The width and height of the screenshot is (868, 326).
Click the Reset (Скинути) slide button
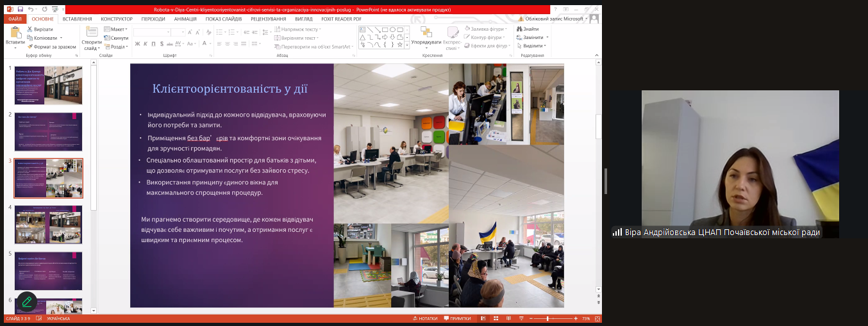[117, 38]
